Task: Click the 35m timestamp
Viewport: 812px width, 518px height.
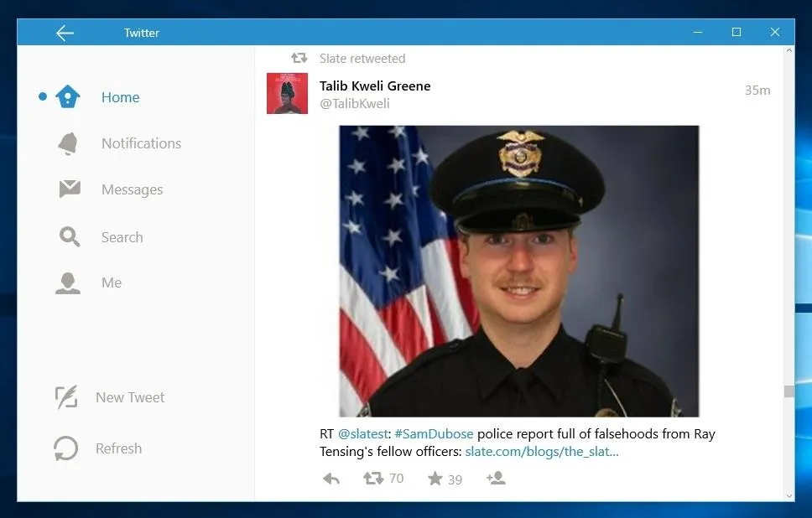Action: coord(757,90)
